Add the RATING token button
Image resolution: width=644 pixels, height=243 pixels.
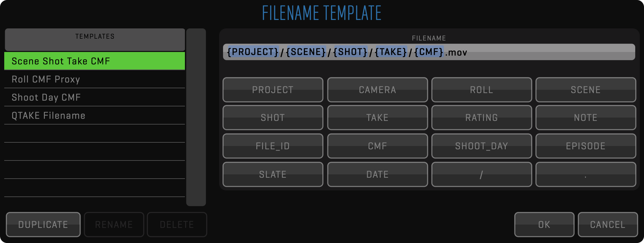click(x=481, y=118)
